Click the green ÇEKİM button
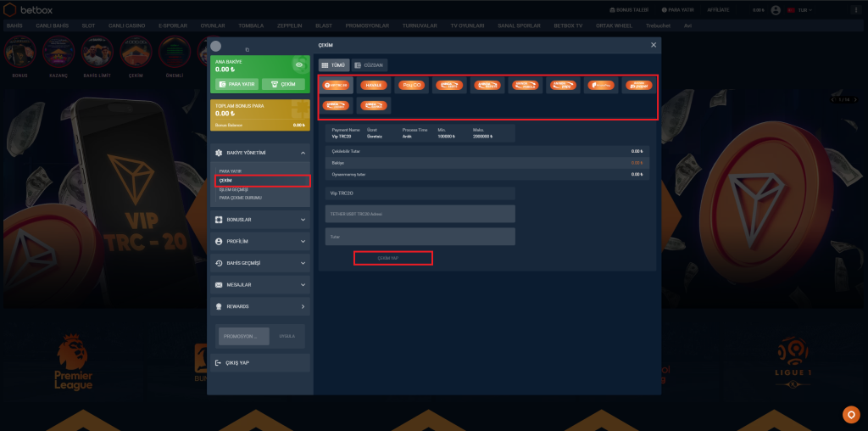The height and width of the screenshot is (431, 868). click(x=283, y=84)
